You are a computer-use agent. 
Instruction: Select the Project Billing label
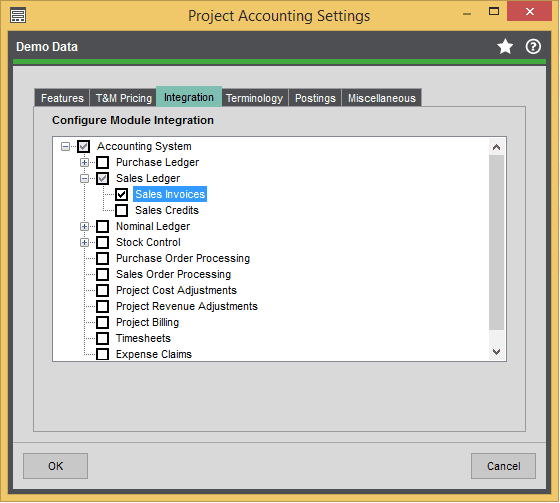148,322
